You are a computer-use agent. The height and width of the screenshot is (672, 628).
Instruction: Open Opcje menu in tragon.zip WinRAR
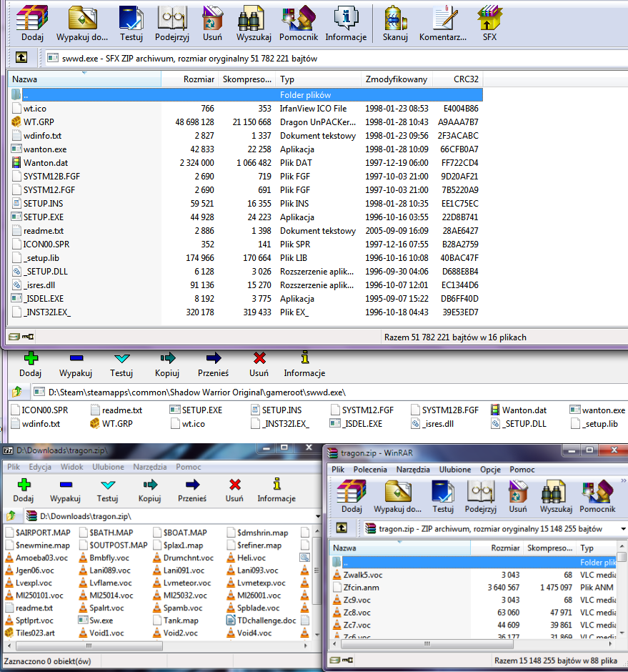(490, 469)
